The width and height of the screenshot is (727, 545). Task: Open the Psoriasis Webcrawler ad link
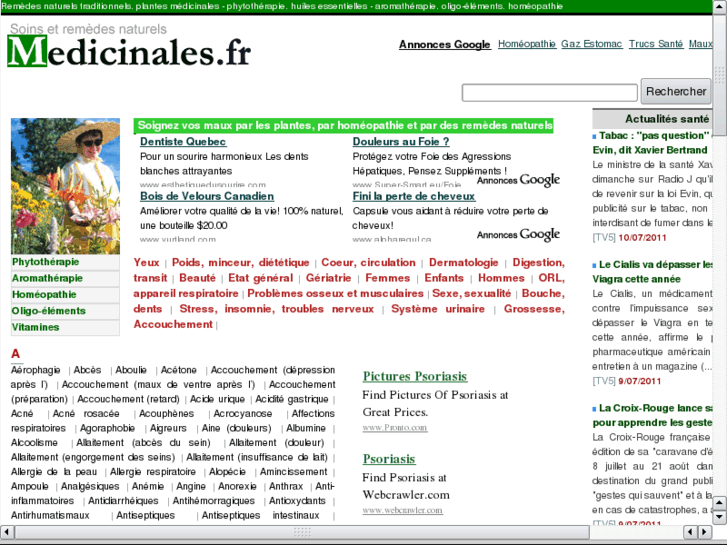[x=389, y=459]
